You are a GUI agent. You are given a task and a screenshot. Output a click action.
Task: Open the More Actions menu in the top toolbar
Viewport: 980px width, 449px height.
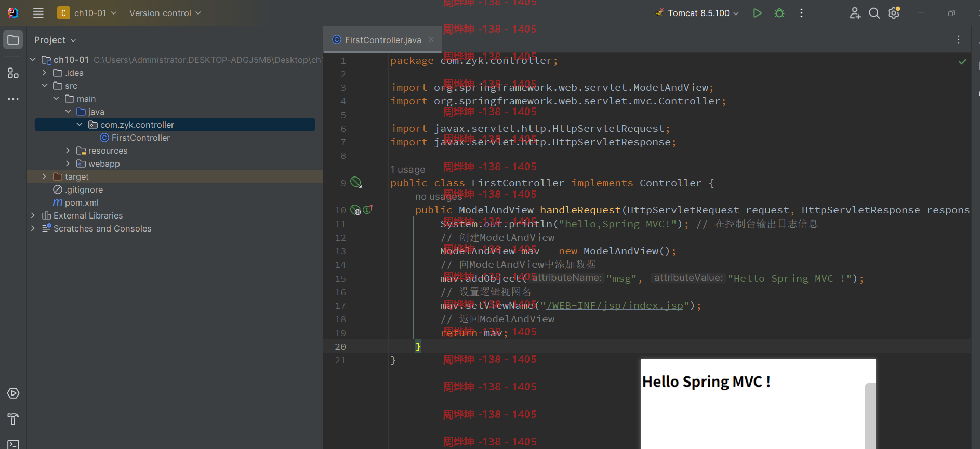pos(801,13)
